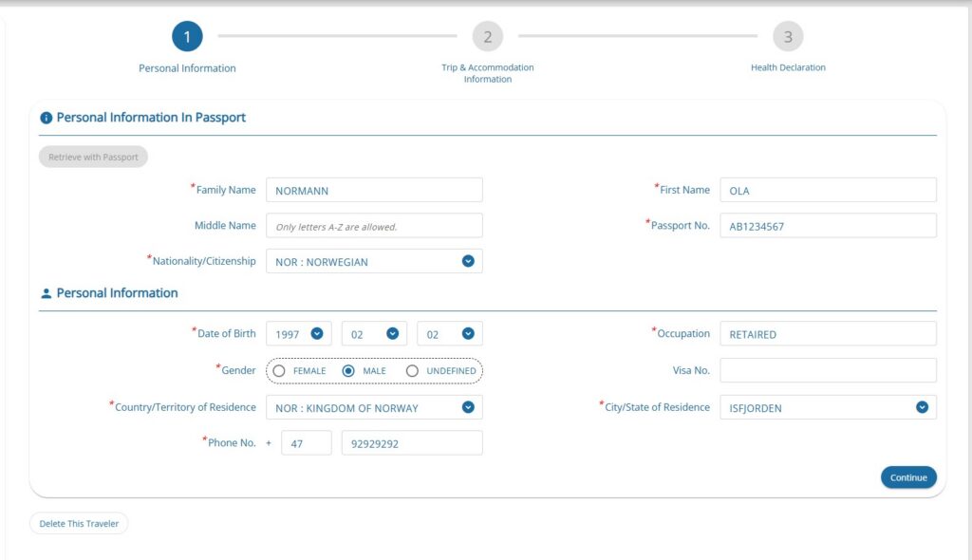The width and height of the screenshot is (972, 560).
Task: Select the MALE gender radio button
Action: 348,371
